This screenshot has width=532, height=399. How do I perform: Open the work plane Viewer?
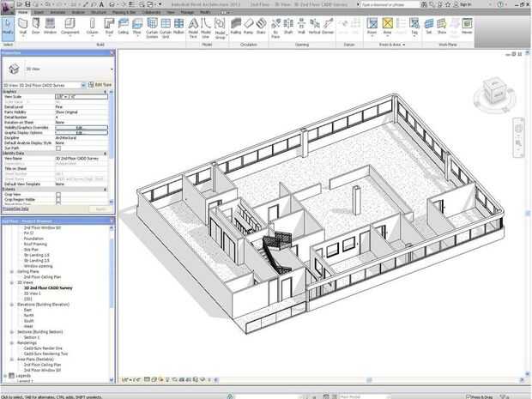(x=467, y=27)
